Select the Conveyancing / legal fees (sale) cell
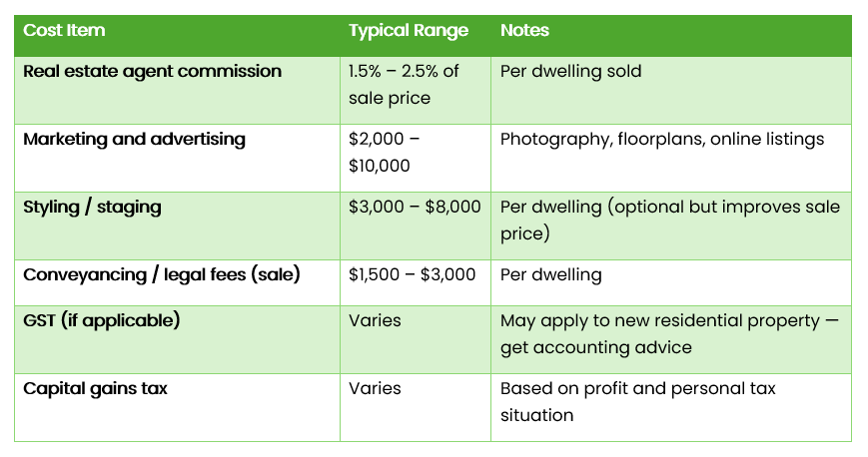The height and width of the screenshot is (457, 868). click(x=161, y=274)
